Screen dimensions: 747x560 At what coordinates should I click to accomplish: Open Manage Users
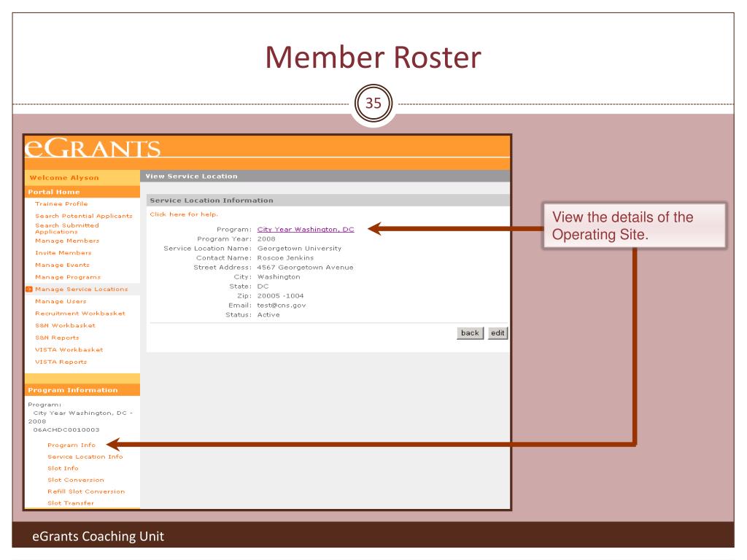(61, 301)
